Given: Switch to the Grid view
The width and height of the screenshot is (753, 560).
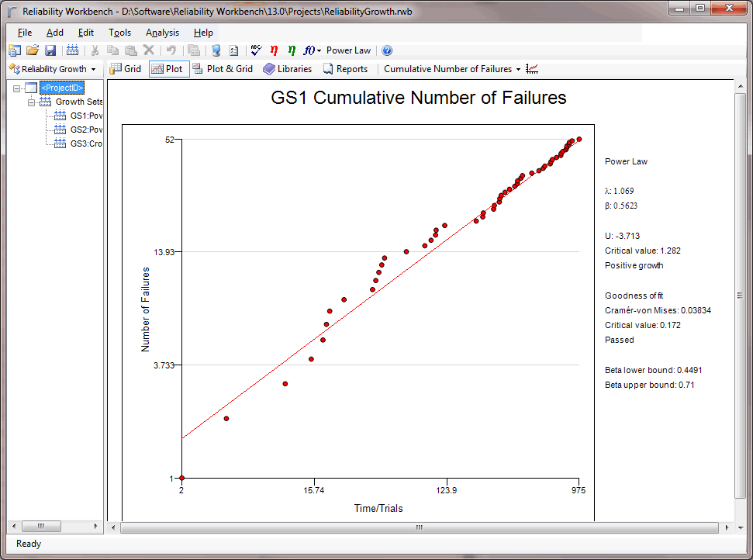Looking at the screenshot, I should point(126,69).
